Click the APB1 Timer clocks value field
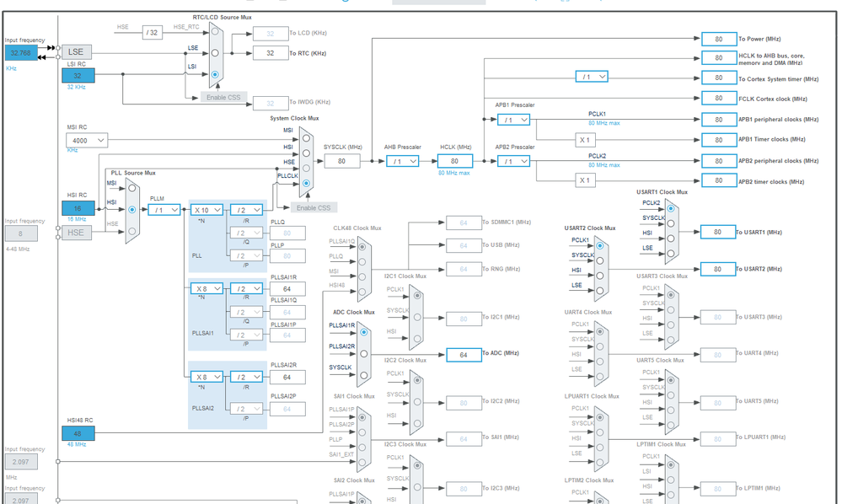Screen dimensions: 842x504 718,140
